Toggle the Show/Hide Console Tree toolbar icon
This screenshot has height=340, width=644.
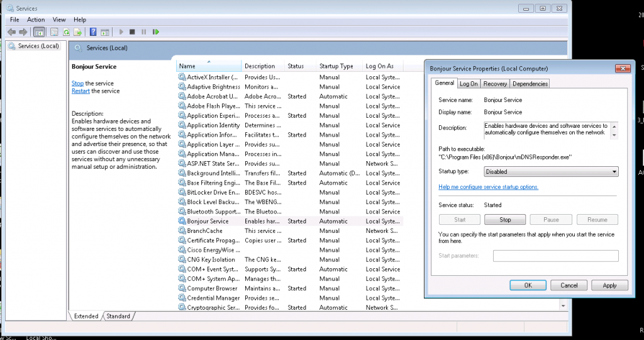coord(39,32)
